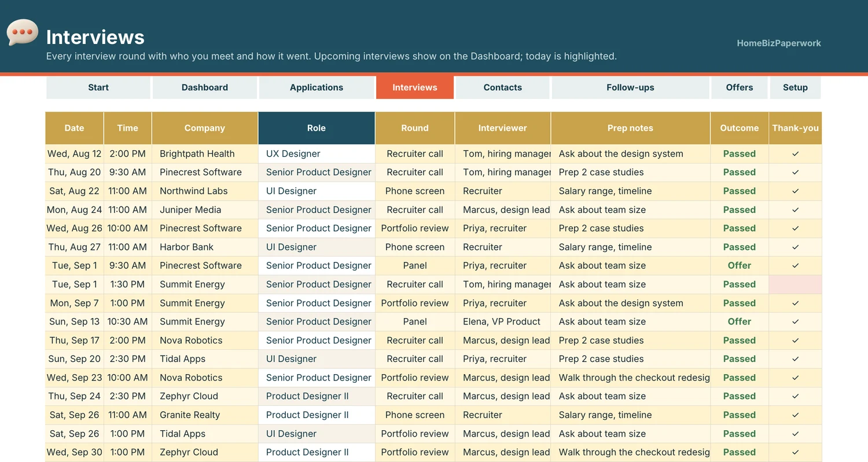Viewport: 868px width, 462px height.
Task: Click 'Offer' outcome for Summit Energy Sep 13
Action: (x=740, y=321)
